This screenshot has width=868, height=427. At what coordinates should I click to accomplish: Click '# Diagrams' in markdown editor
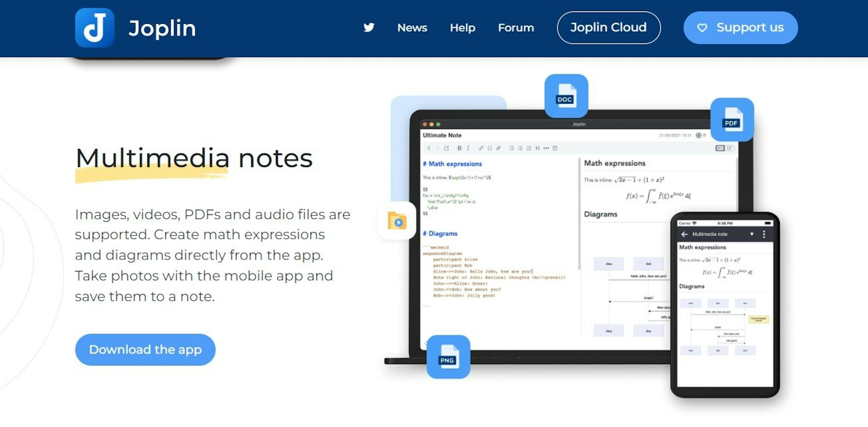click(x=440, y=234)
